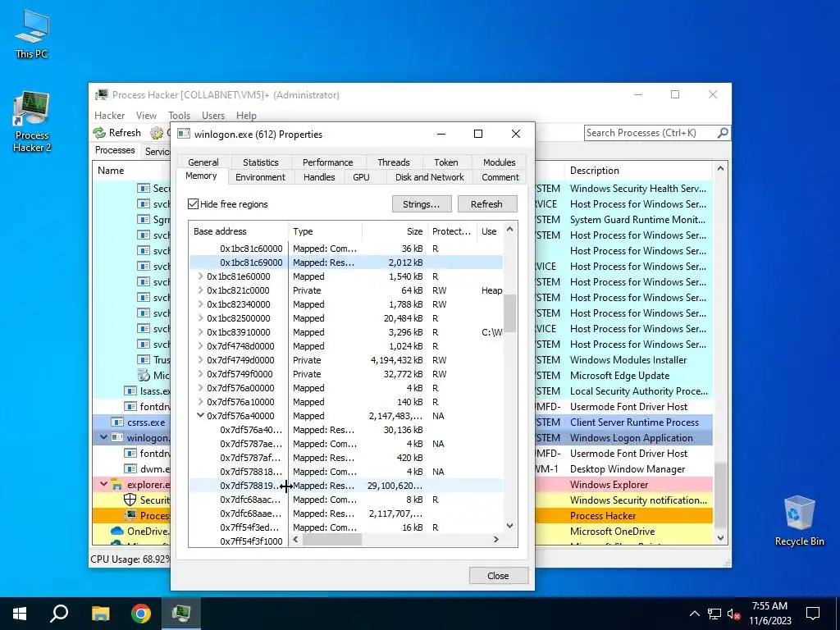Open the Tools menu in Process Hacker
The image size is (840, 630).
tap(179, 116)
